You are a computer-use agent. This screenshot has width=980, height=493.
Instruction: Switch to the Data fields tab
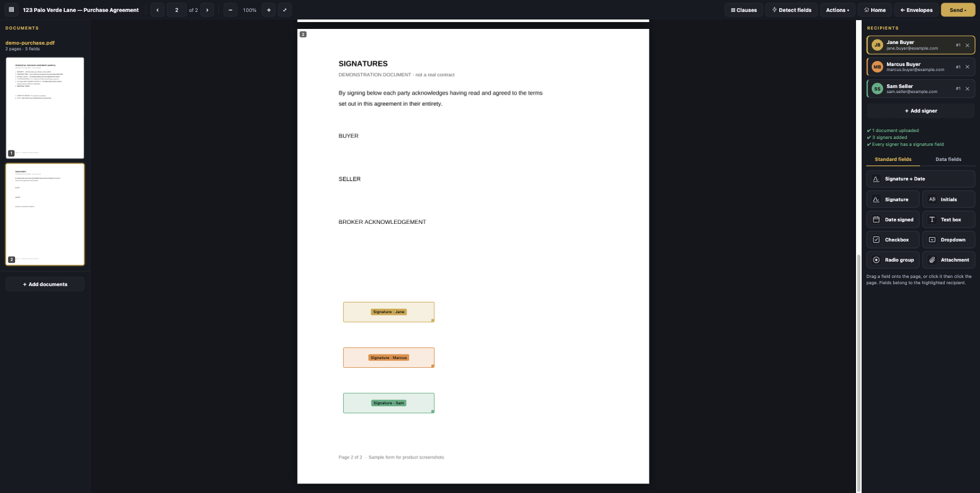pyautogui.click(x=948, y=160)
